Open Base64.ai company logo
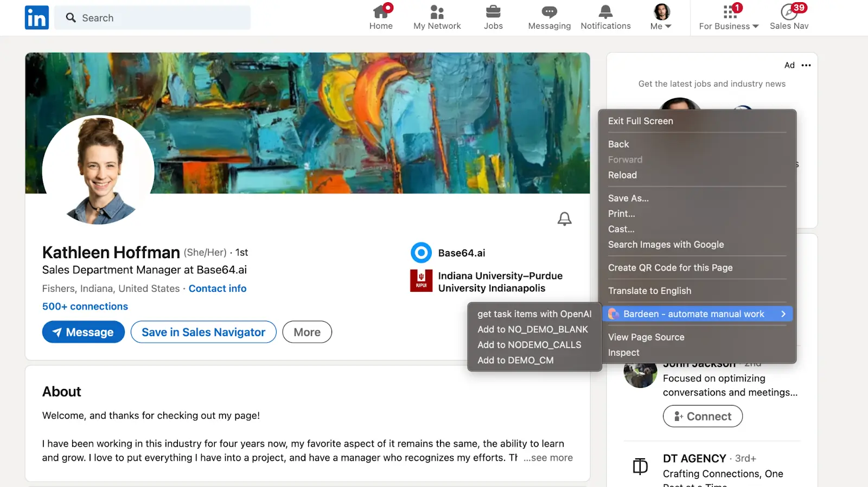Screen dimensions: 868x487 [421, 253]
